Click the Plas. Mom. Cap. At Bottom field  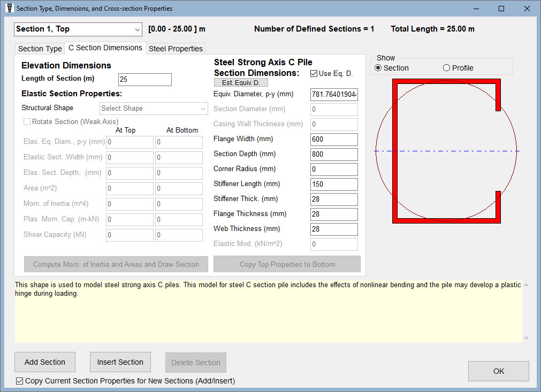[179, 220]
